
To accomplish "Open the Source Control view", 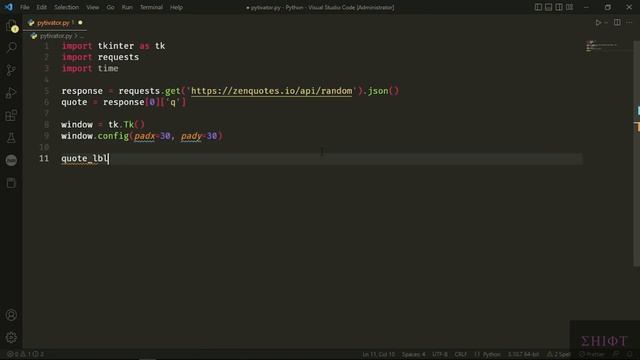I will click(x=11, y=70).
